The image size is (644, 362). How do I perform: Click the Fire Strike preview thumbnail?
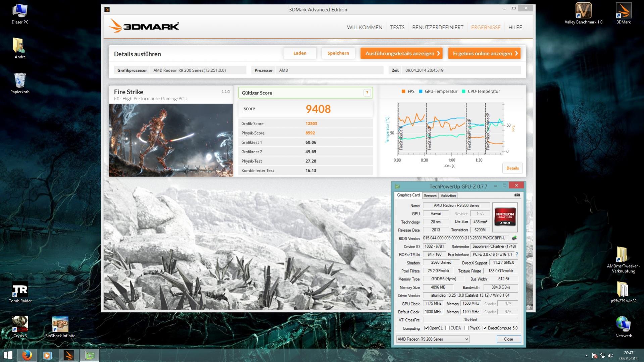click(171, 140)
